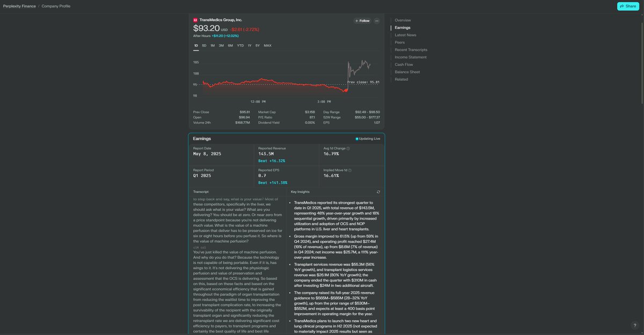Screen dimensions: 644x335
Task: Click the Avg 1d Change 16.79% value
Action: pyautogui.click(x=331, y=154)
